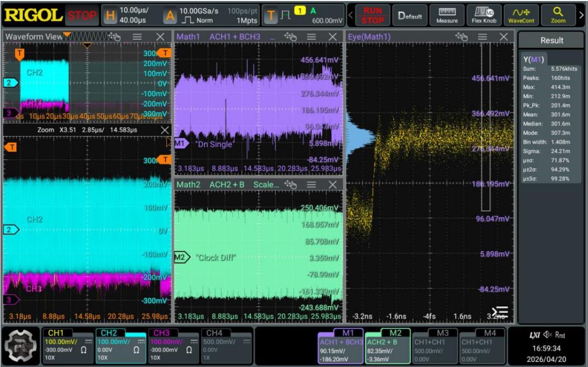Open the M4 math tile
Screen dimensions: 588x367
coord(482,346)
